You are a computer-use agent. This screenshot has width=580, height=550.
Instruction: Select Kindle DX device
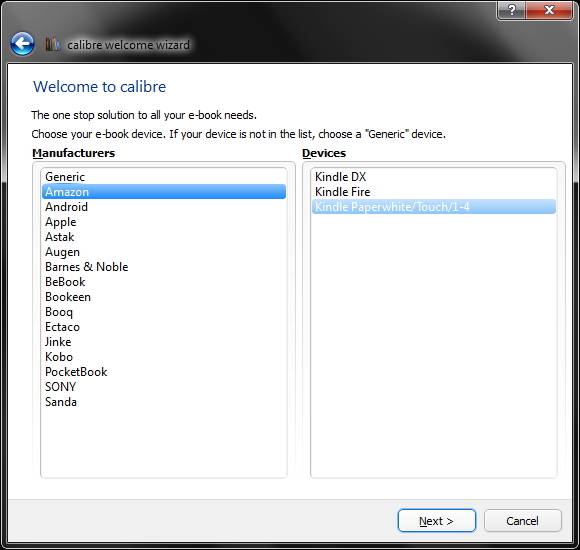(x=434, y=177)
